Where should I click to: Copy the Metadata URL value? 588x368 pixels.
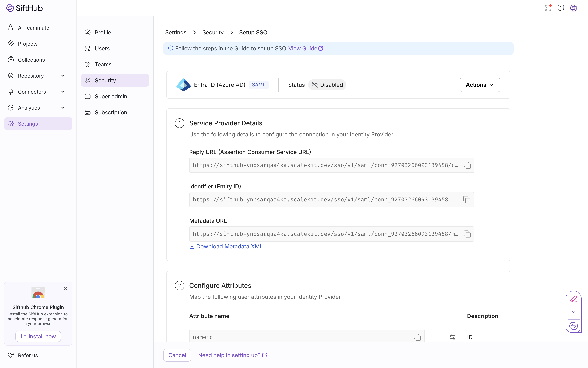(x=467, y=234)
